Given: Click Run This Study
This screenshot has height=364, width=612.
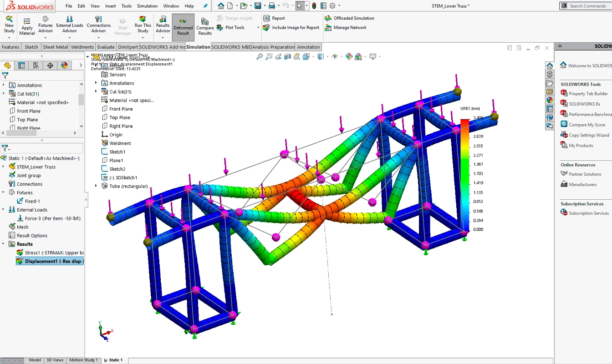Looking at the screenshot, I should click(x=143, y=25).
